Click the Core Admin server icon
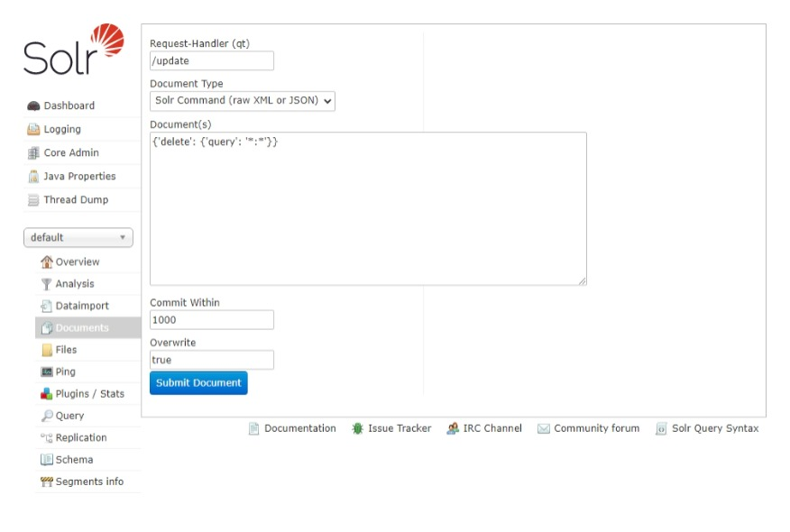Viewport: 790px width, 532px height. click(x=33, y=152)
